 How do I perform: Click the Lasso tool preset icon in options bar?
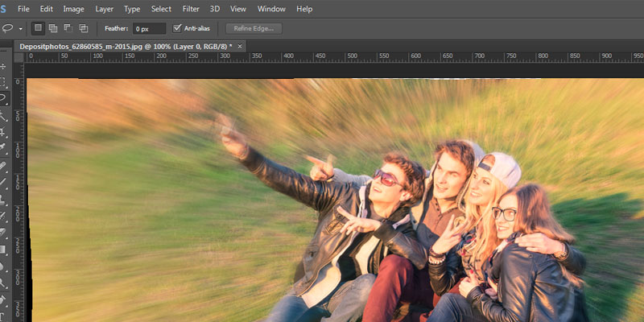click(8, 28)
